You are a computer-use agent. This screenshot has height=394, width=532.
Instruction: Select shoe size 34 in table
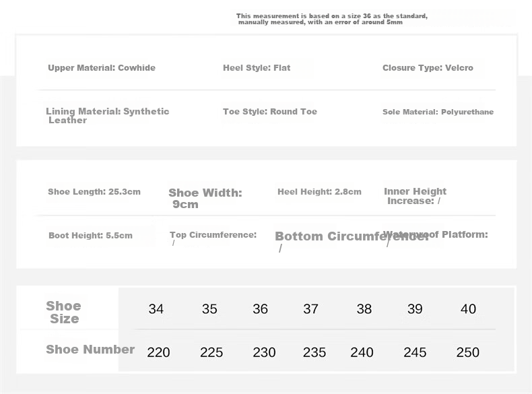point(156,309)
